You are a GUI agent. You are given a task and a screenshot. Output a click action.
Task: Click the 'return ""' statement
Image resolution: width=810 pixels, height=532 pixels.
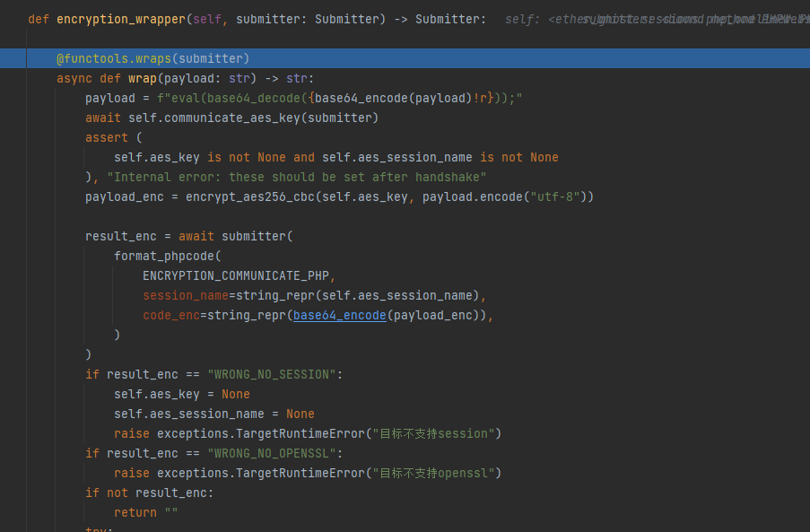(146, 512)
